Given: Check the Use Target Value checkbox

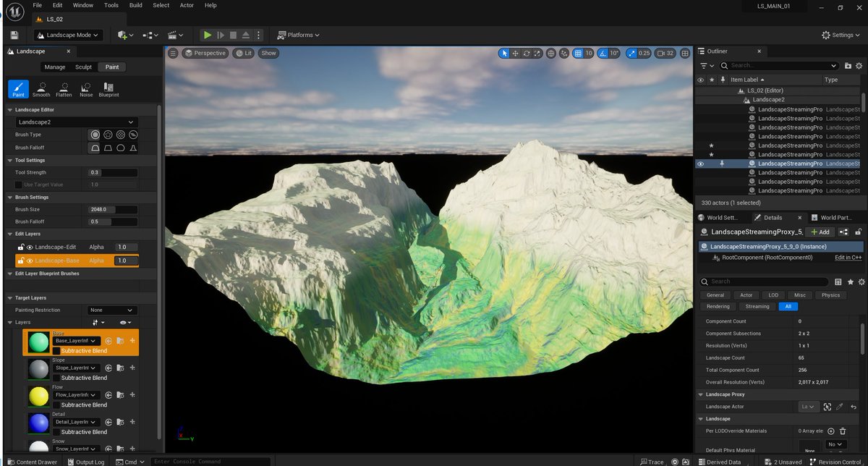Looking at the screenshot, I should click(19, 185).
